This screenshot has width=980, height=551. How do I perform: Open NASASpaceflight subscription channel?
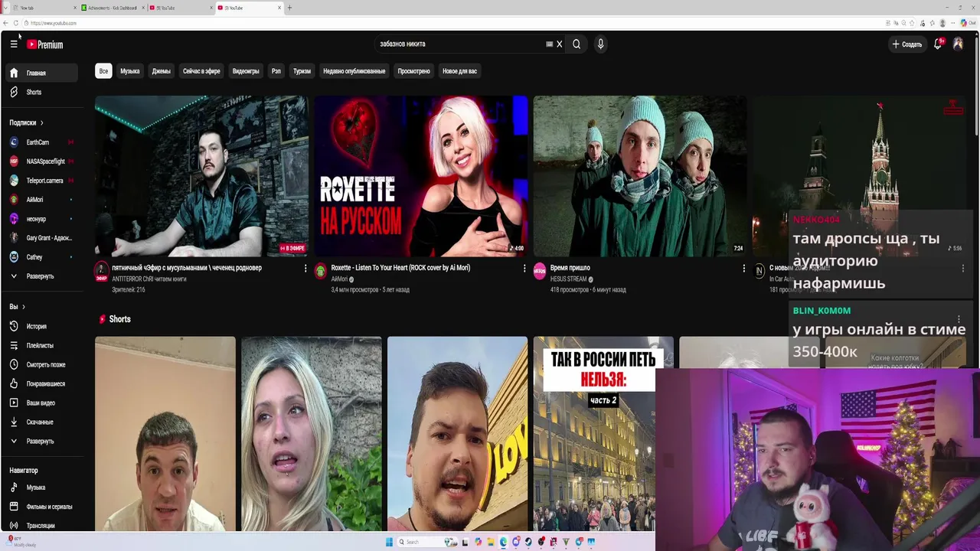tap(41, 161)
